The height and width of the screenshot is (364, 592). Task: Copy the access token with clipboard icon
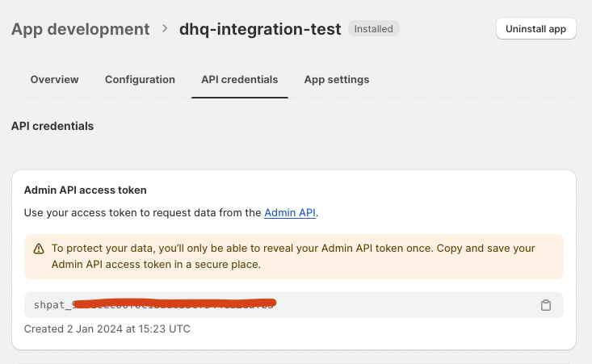[x=546, y=305]
